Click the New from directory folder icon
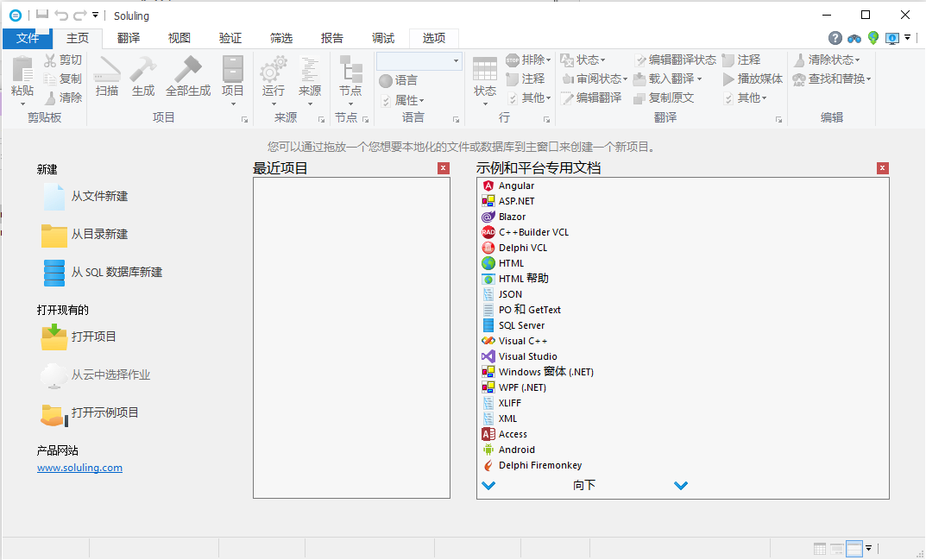Viewport: 926px width, 560px height. pyautogui.click(x=54, y=235)
